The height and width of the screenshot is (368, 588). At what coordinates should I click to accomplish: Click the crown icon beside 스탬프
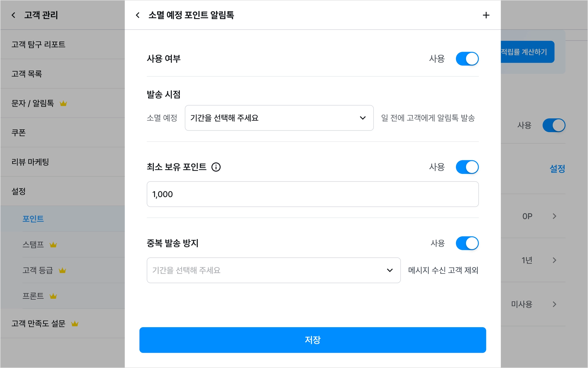pyautogui.click(x=53, y=245)
